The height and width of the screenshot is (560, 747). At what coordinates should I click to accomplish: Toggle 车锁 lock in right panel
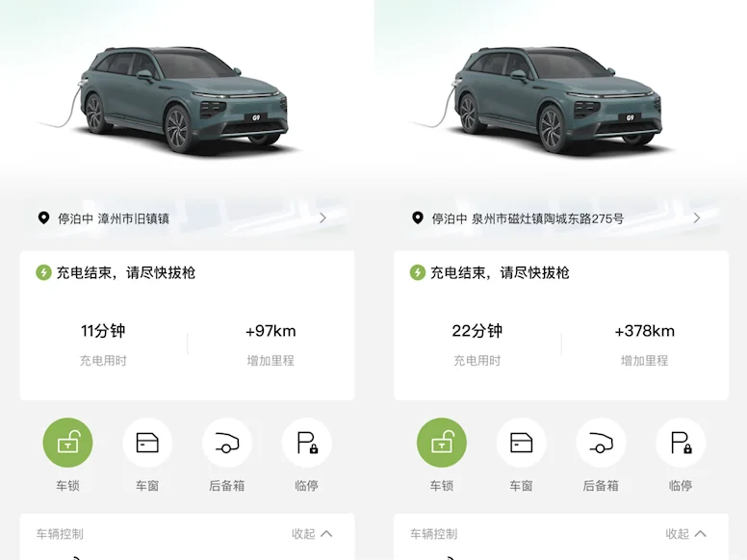point(442,443)
